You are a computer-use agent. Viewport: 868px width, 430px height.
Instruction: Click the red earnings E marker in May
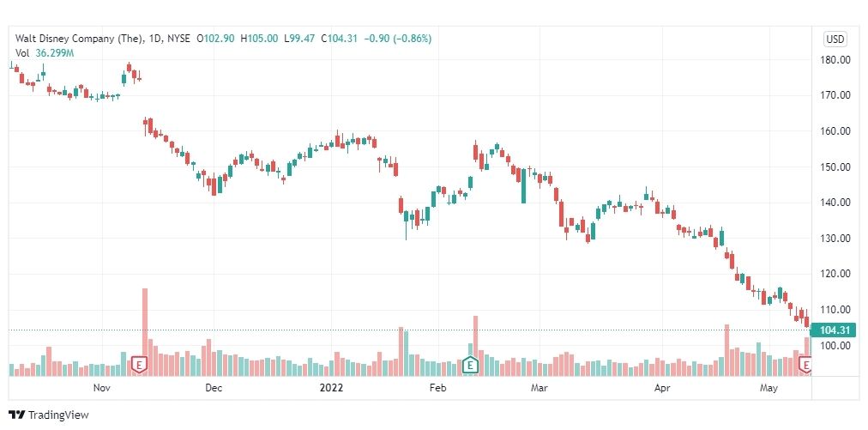coord(805,365)
